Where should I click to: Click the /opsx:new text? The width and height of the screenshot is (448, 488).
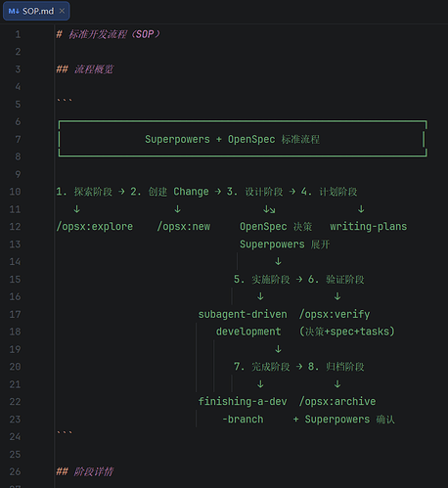tap(184, 227)
